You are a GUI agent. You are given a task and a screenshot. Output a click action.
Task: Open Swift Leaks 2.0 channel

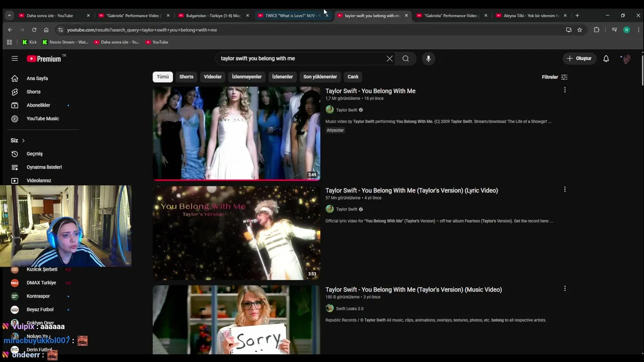tap(350, 309)
